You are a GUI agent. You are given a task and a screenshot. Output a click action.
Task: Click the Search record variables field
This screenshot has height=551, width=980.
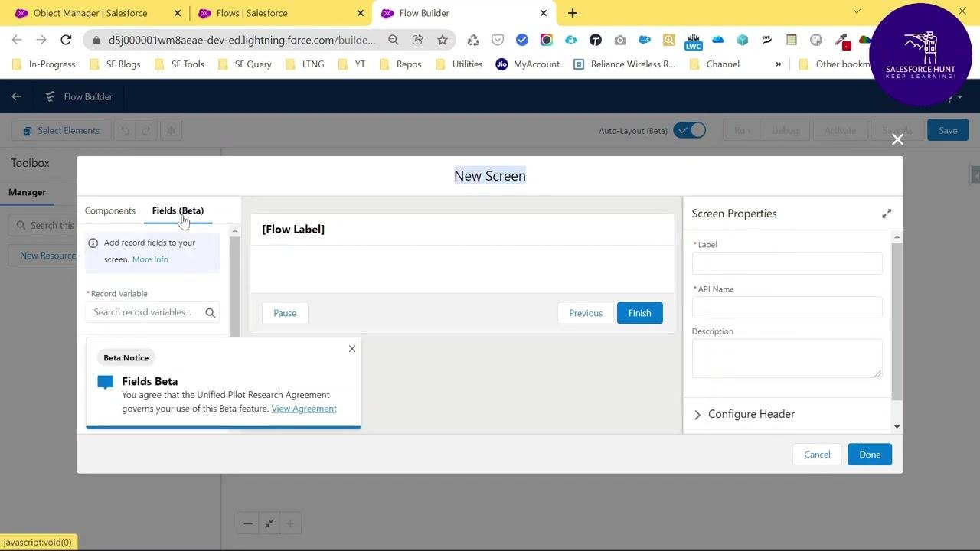pyautogui.click(x=152, y=312)
